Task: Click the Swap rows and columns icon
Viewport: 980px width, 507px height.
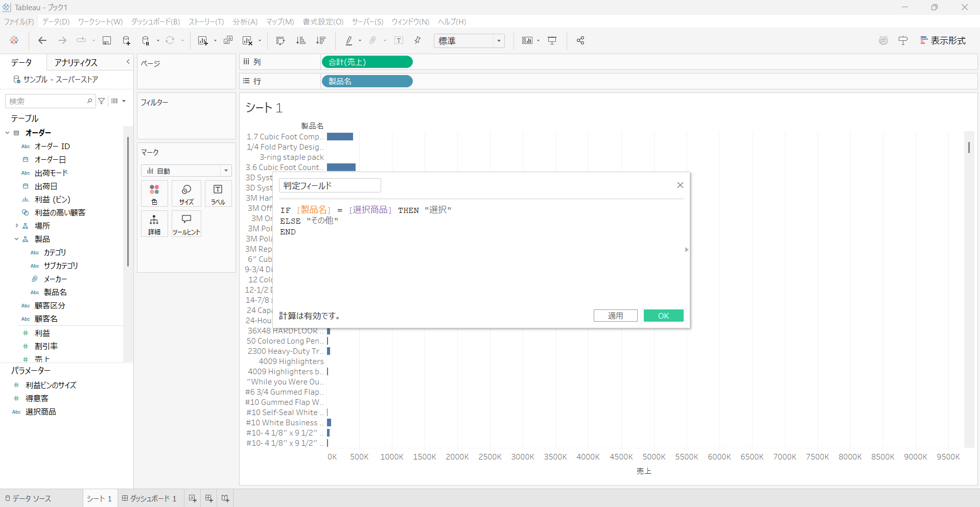Action: [x=280, y=41]
